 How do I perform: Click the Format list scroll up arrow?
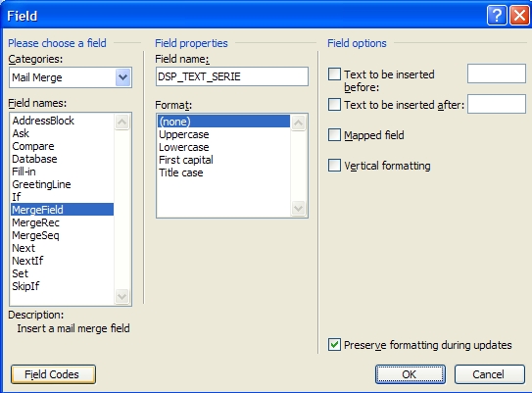click(x=298, y=123)
